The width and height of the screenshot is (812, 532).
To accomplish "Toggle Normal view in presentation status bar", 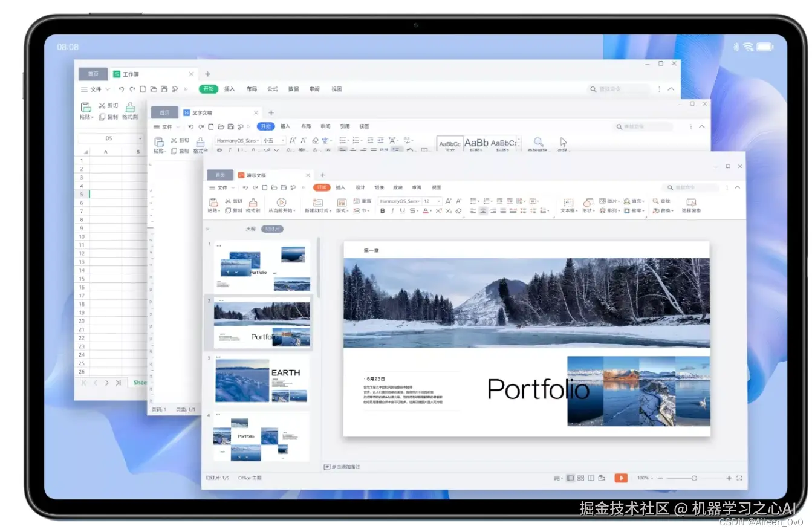I will click(570, 478).
